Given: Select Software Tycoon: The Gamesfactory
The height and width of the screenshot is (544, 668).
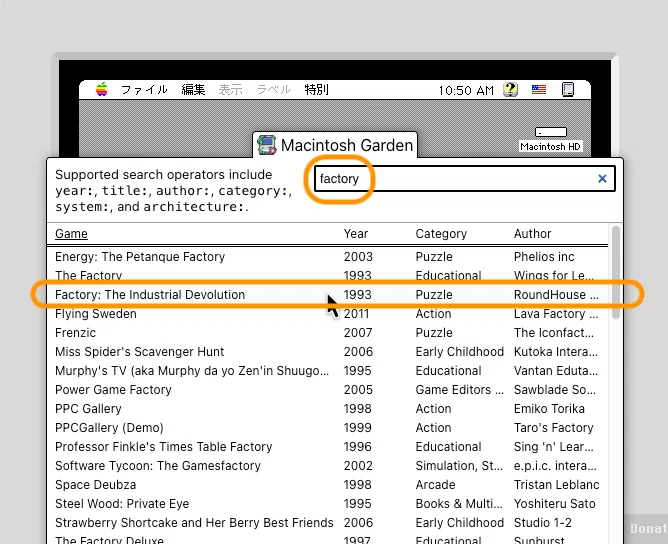Looking at the screenshot, I should (x=327, y=466).
